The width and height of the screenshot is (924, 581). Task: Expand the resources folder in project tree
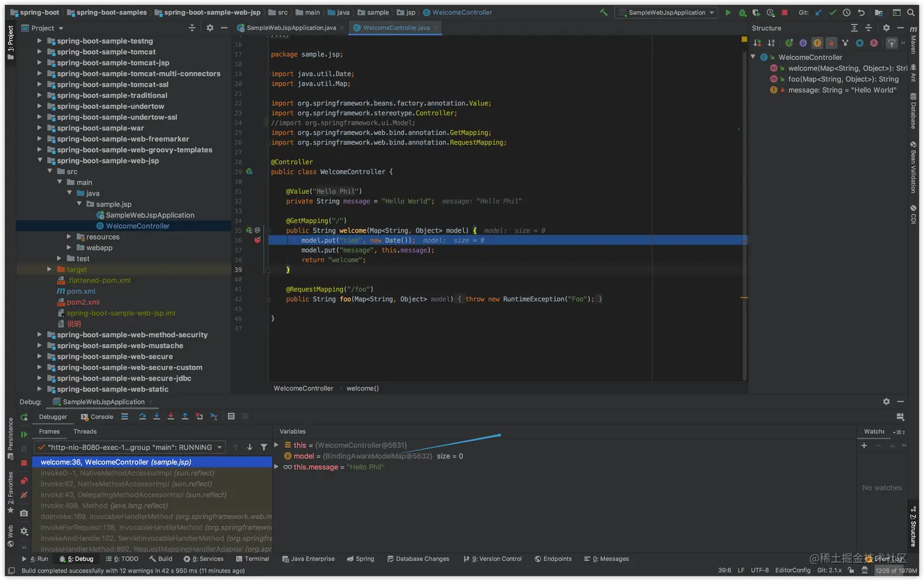coord(69,237)
